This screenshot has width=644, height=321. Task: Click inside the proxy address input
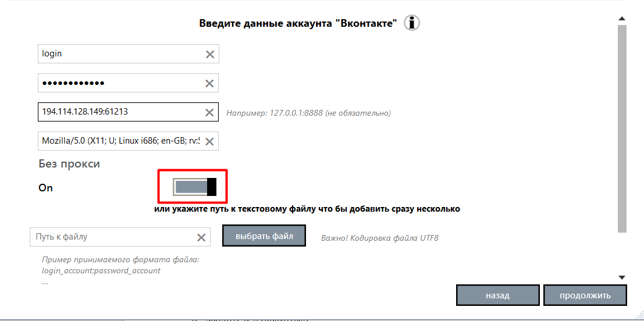[x=119, y=112]
